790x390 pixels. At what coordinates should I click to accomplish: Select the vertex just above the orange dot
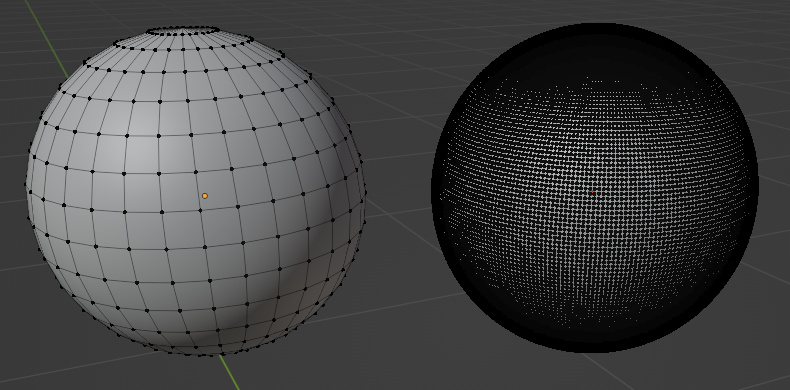pyautogui.click(x=197, y=173)
